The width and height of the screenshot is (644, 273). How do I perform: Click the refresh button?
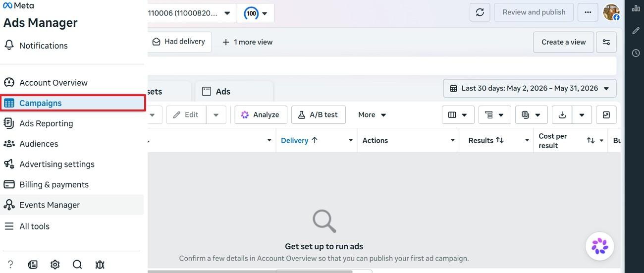pos(480,12)
